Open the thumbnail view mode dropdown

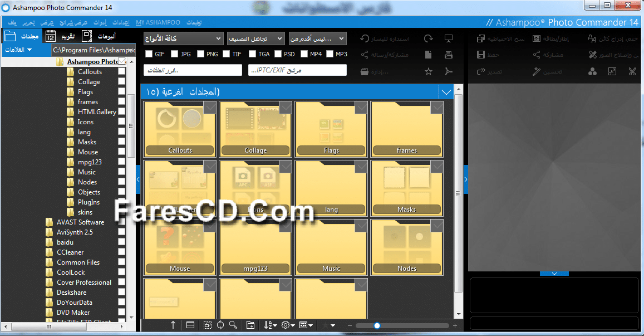[306, 325]
